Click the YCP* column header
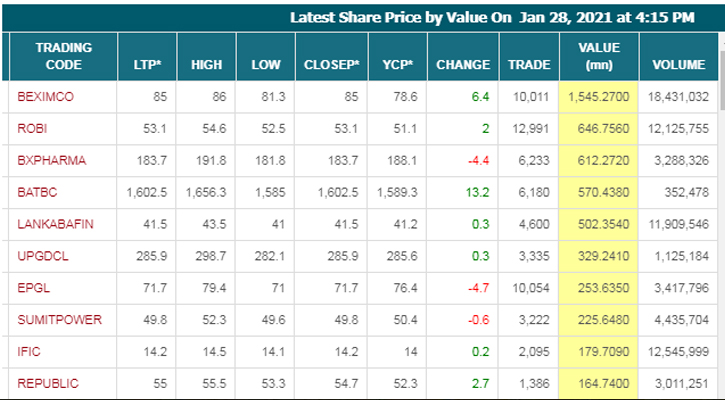725x400 pixels. coord(397,65)
